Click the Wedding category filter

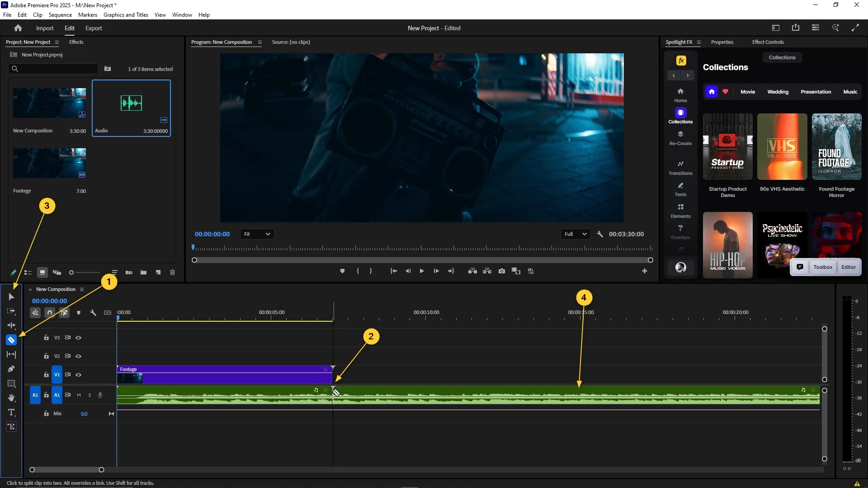pos(778,92)
